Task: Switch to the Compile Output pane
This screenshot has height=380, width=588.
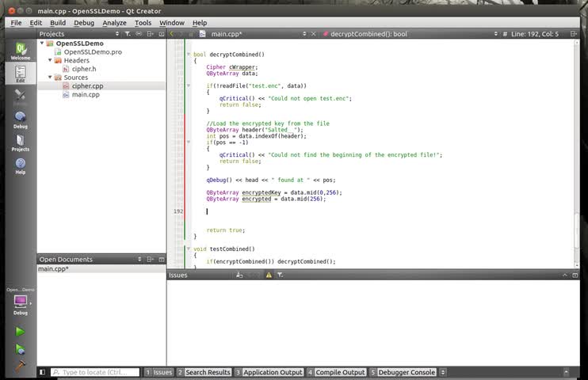Action: [339, 372]
